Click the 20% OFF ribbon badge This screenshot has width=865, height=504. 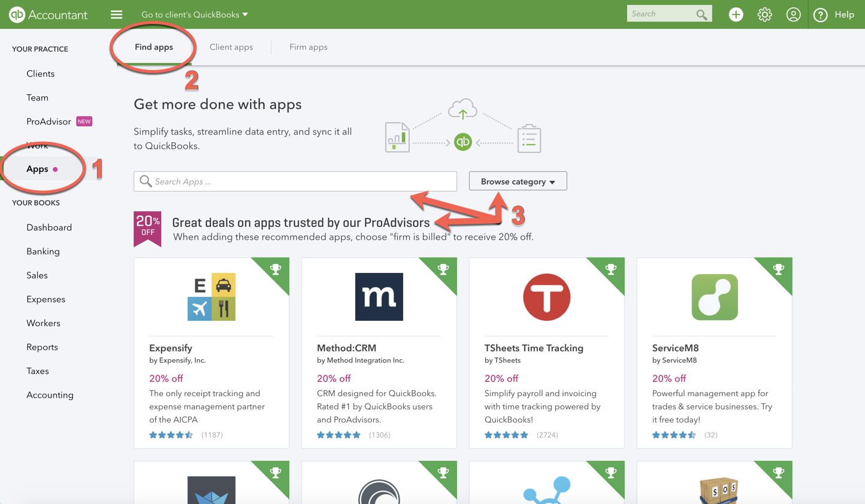[x=147, y=229]
